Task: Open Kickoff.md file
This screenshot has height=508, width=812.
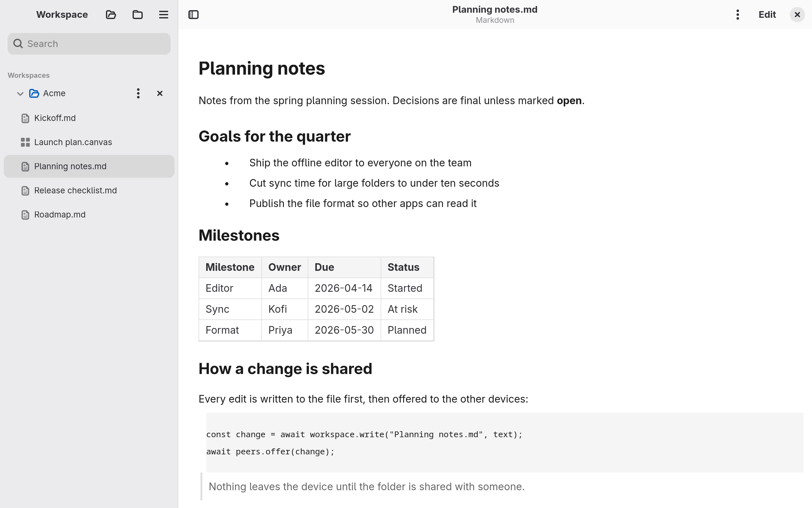Action: [x=89, y=118]
